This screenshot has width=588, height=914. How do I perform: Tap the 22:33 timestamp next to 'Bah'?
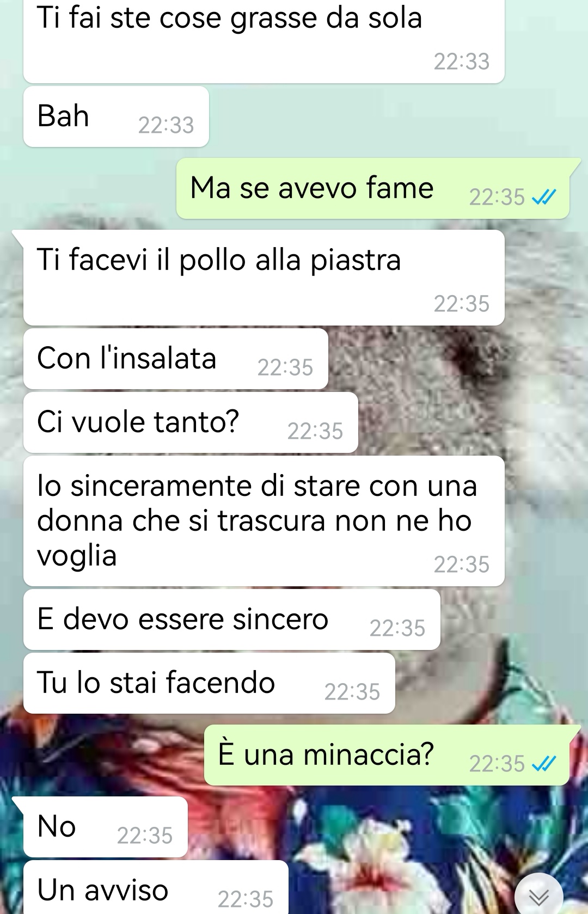coord(166,125)
